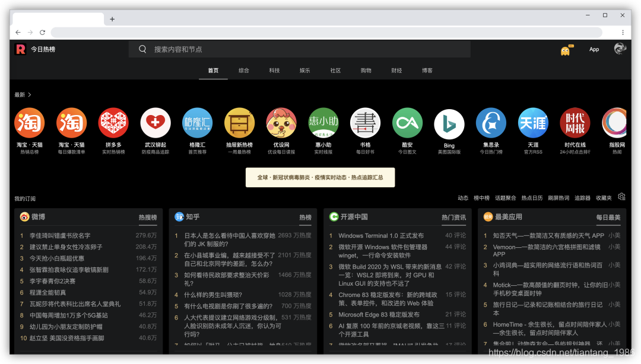The width and height of the screenshot is (641, 364).
Task: Open the 书格 icon
Action: (366, 123)
